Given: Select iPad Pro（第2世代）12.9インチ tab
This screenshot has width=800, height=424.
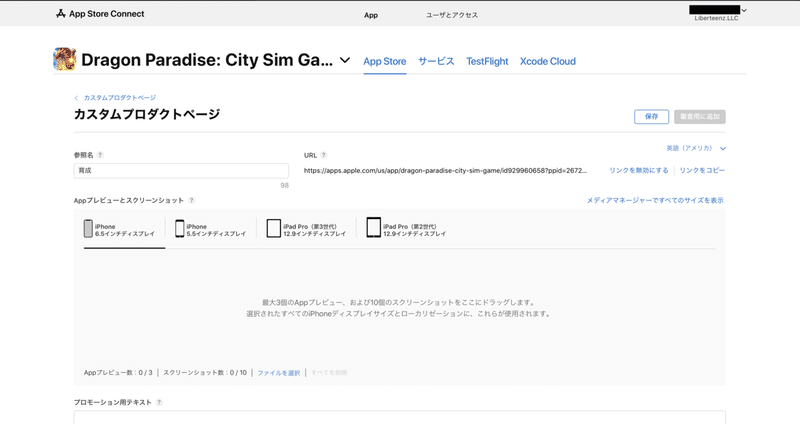Looking at the screenshot, I should (406, 229).
